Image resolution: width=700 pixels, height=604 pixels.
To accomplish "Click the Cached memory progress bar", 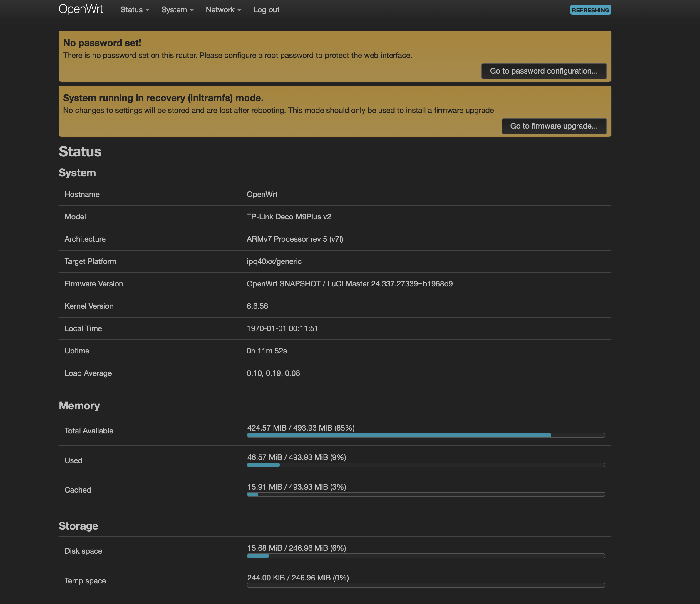I will (426, 495).
